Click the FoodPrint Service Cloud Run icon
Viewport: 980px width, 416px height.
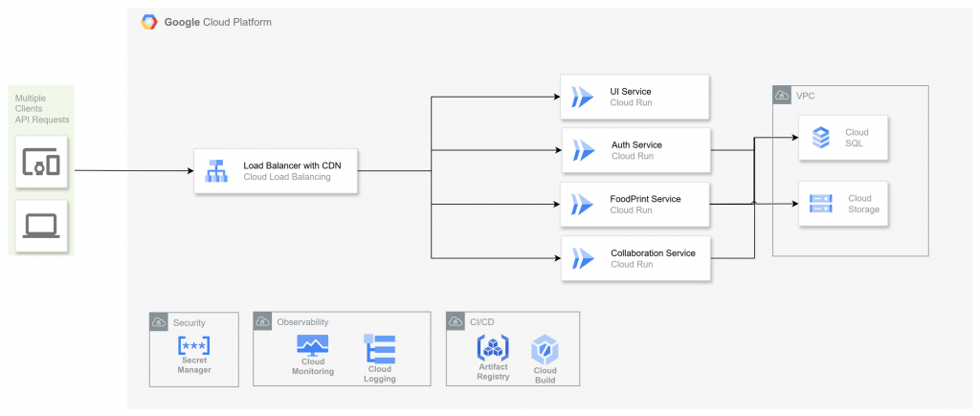[x=583, y=205]
